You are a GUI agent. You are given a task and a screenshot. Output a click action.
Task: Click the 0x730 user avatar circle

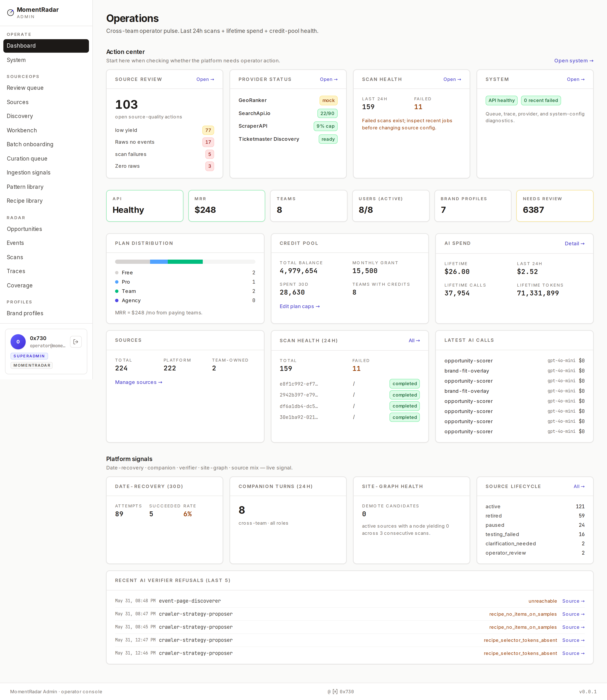point(18,342)
